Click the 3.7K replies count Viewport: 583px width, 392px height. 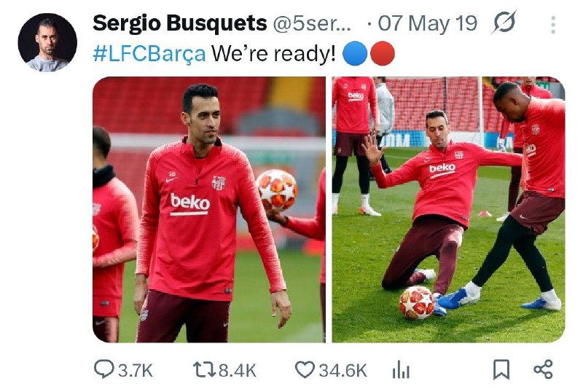pos(136,370)
